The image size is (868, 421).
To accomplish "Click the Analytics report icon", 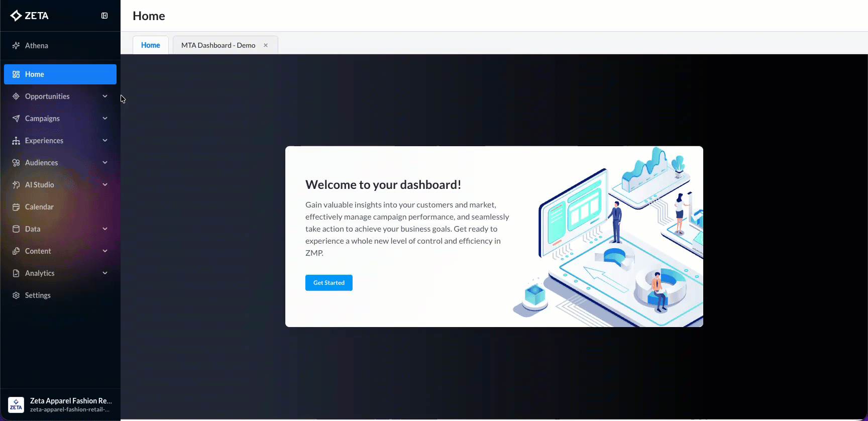I will (16, 273).
